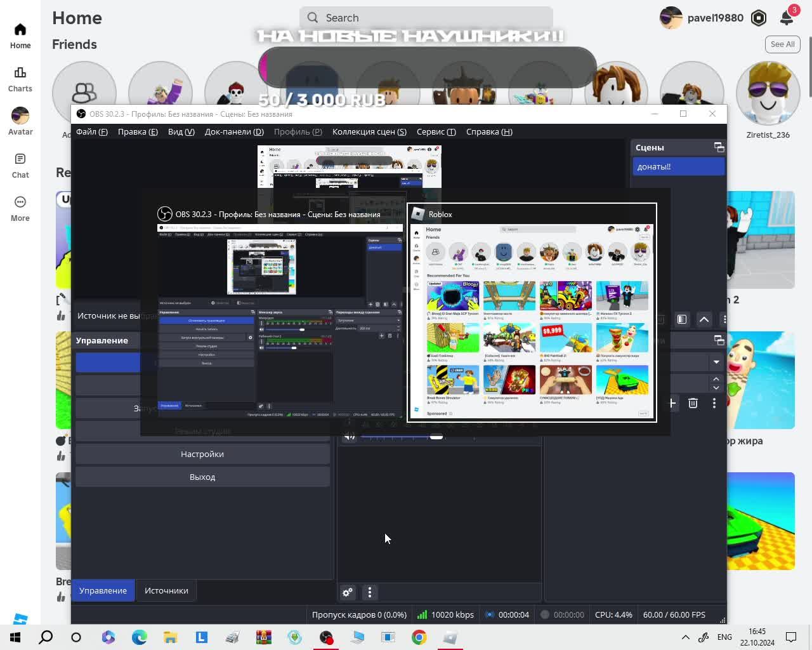Open the taskbar clock showing 16:45
812x650 pixels.
click(x=757, y=637)
